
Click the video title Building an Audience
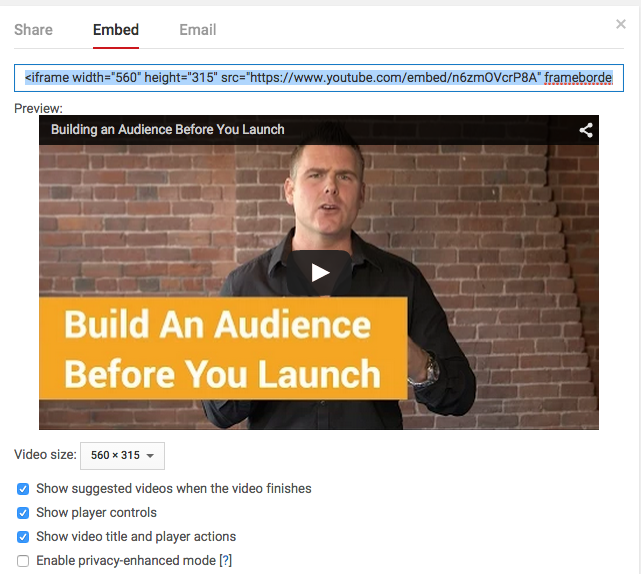point(168,130)
